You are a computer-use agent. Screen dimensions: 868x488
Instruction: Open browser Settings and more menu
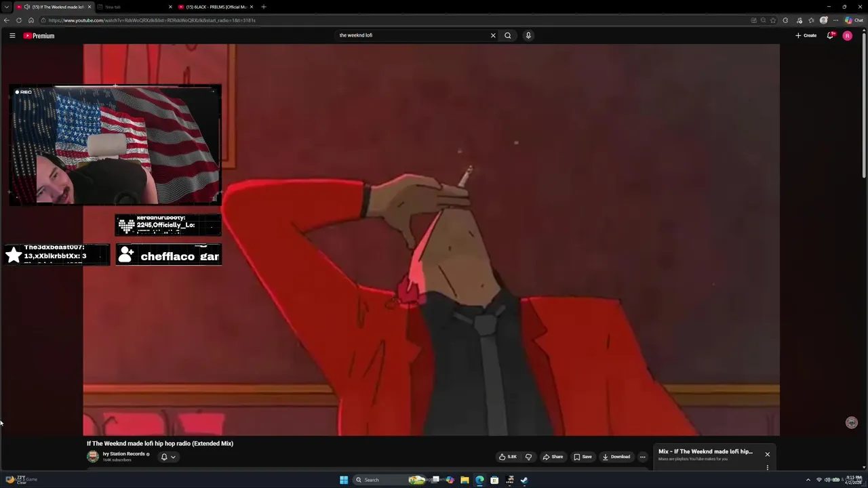(x=835, y=20)
